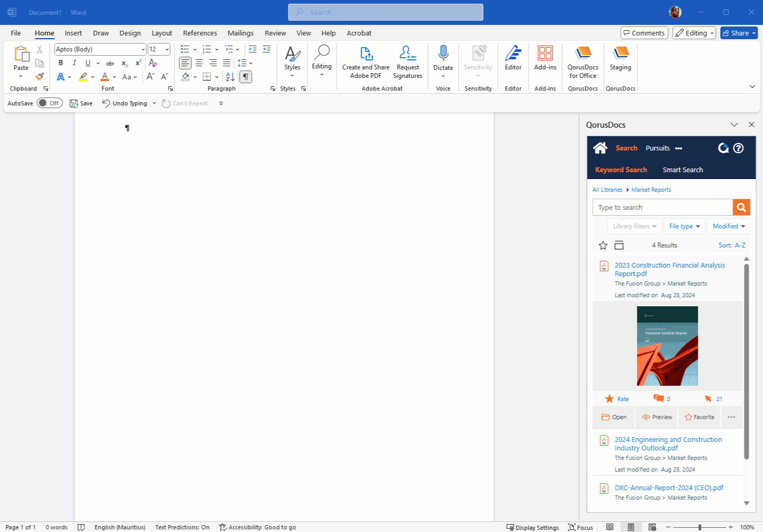This screenshot has height=532, width=763.
Task: Click the Copy icon
Action: click(x=40, y=63)
